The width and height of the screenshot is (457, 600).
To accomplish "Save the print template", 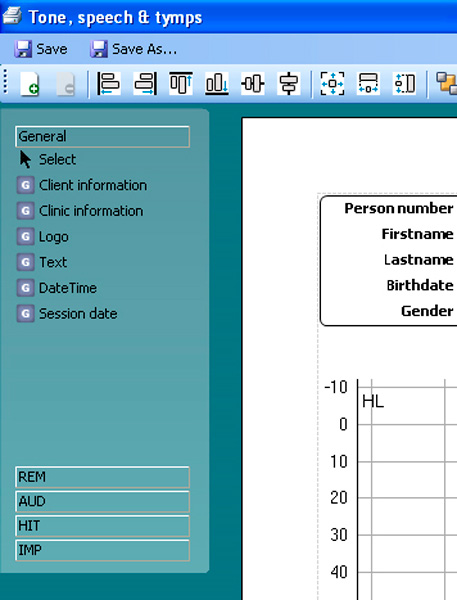I will (41, 49).
